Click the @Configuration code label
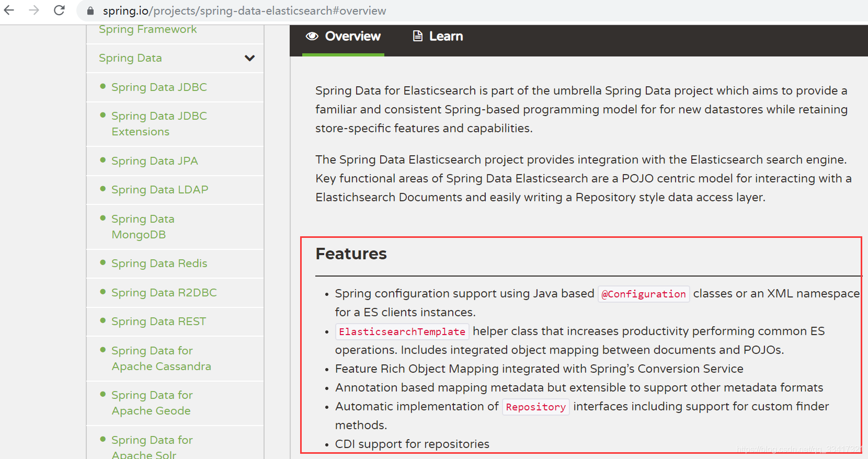Image resolution: width=868 pixels, height=459 pixels. click(x=644, y=294)
